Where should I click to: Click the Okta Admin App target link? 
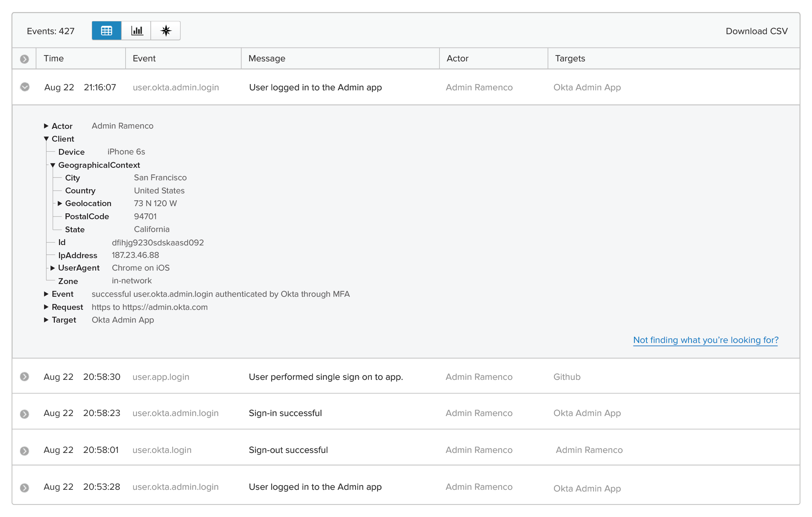click(587, 88)
